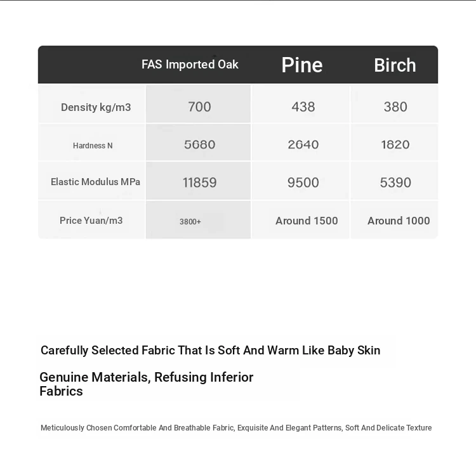Click the Around 1000 price cell

click(x=399, y=221)
